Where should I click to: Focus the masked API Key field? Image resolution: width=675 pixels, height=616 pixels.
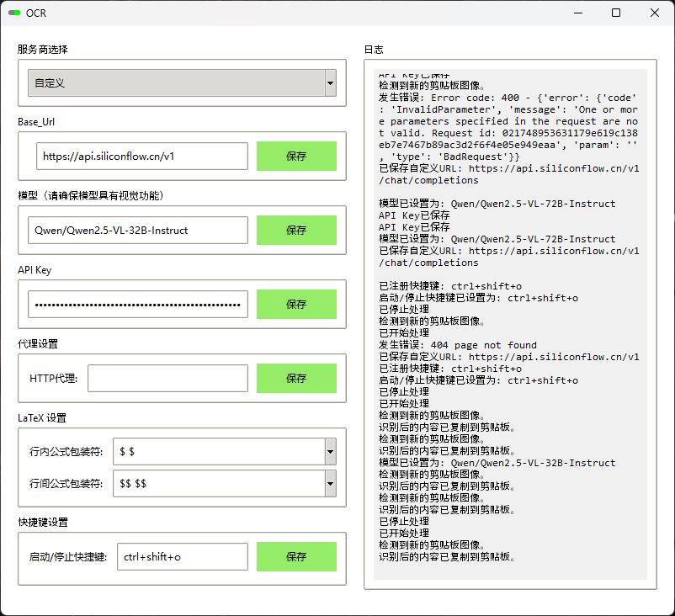137,305
